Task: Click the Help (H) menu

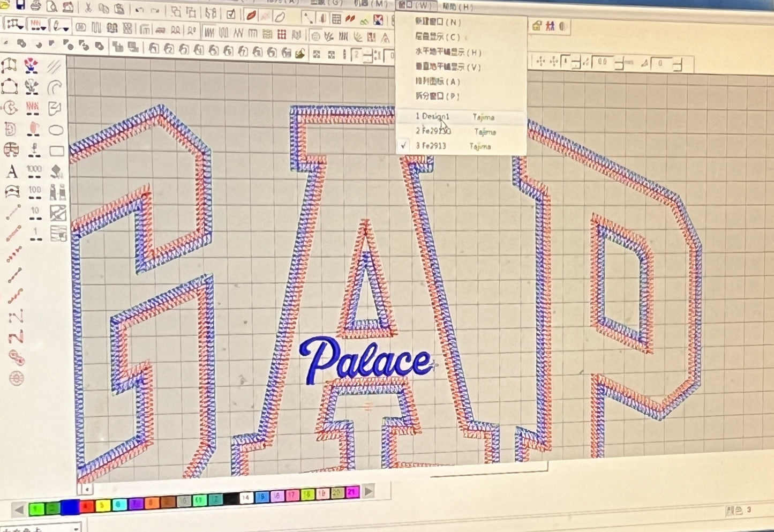Action: (457, 7)
